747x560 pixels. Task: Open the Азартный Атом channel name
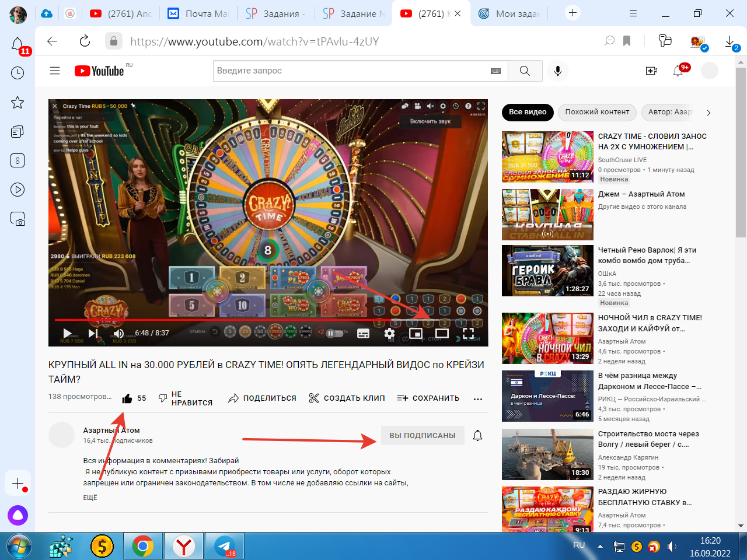[x=111, y=430]
